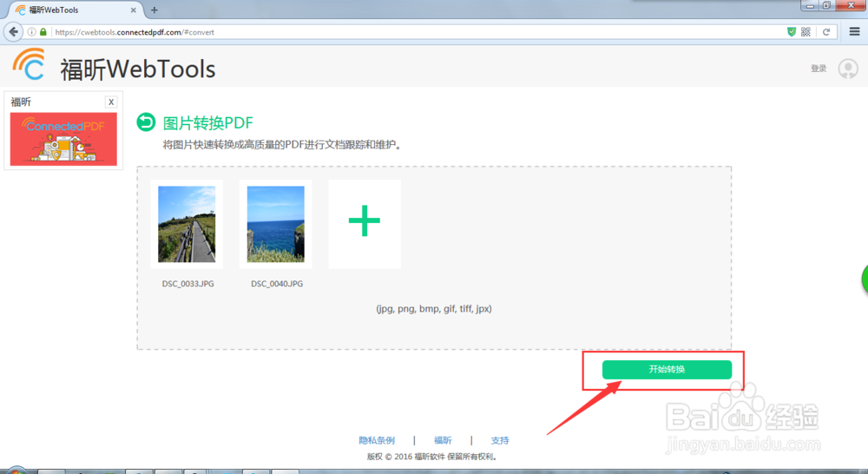Select the DSC_0033.JPG thumbnail
Image resolution: width=868 pixels, height=474 pixels.
click(187, 224)
